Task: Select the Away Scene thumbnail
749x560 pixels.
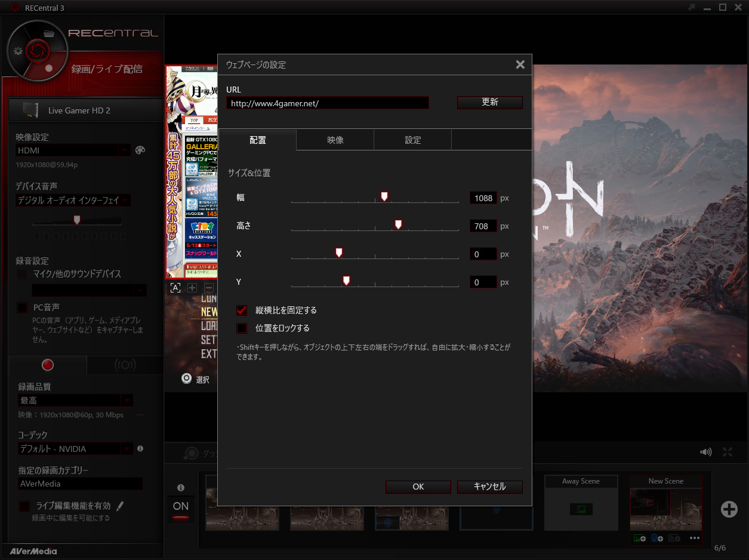Action: point(581,503)
